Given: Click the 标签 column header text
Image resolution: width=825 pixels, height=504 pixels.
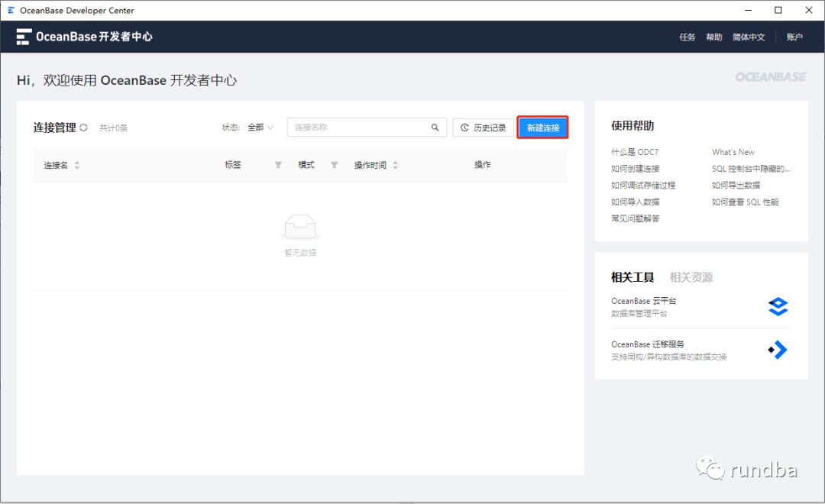Looking at the screenshot, I should pyautogui.click(x=233, y=165).
